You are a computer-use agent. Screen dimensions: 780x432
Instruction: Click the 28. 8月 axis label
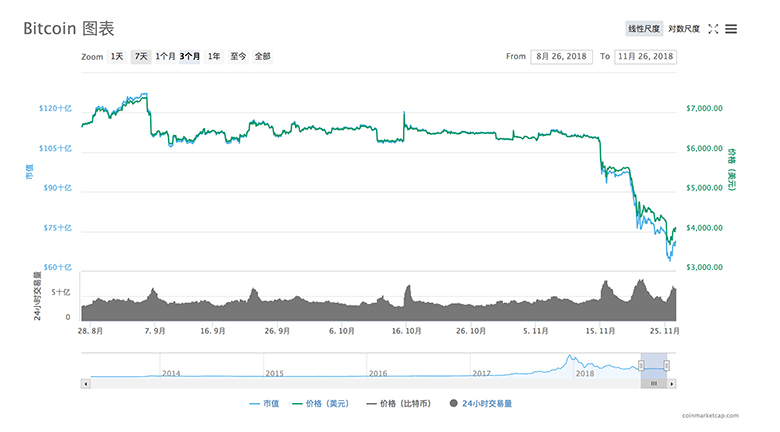(90, 331)
